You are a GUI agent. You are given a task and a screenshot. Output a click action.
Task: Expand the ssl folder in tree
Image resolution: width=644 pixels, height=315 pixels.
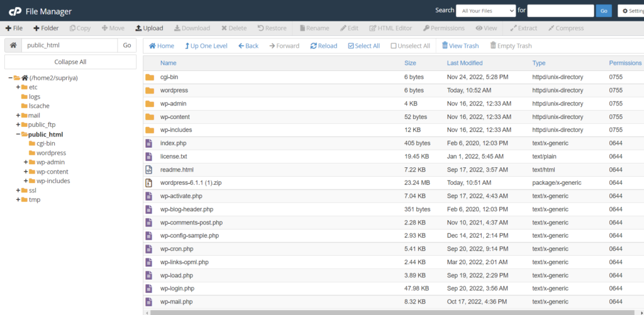pyautogui.click(x=18, y=190)
